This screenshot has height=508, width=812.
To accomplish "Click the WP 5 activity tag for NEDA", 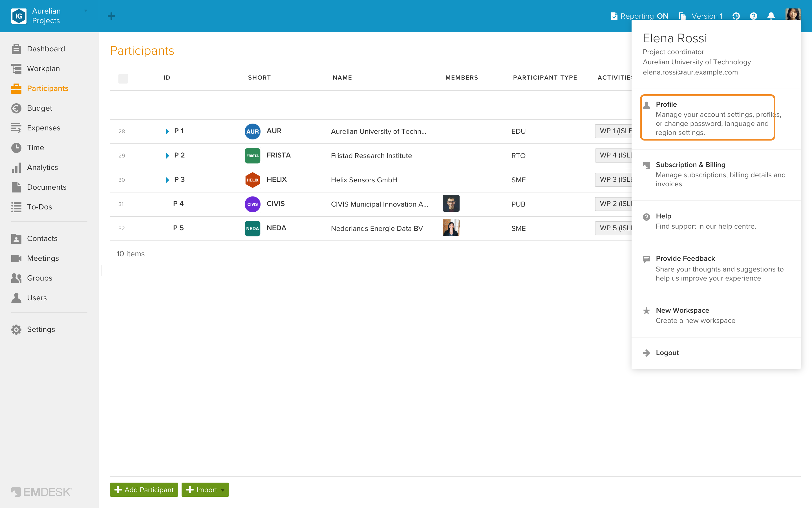I will [613, 228].
